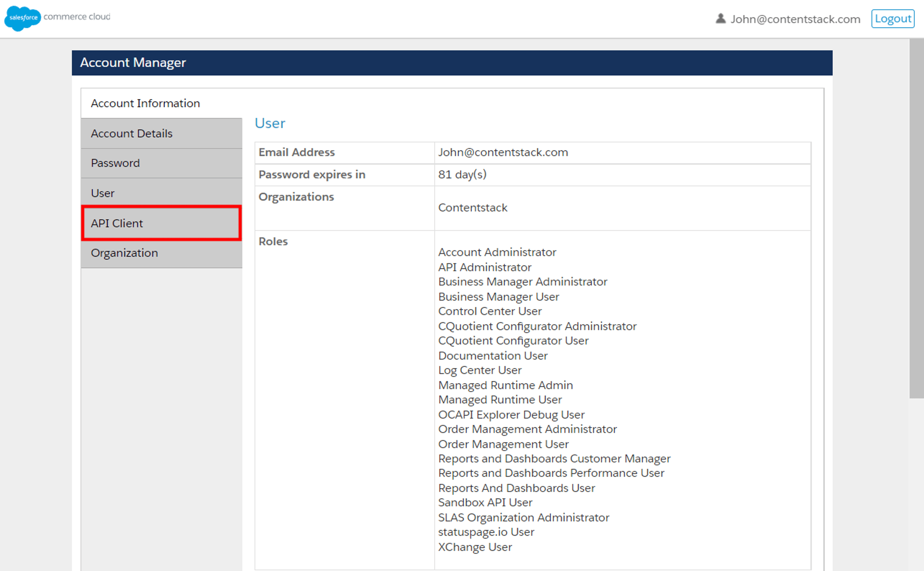Screen dimensions: 924x571
Task: Click the Business Manager User role
Action: 499,297
